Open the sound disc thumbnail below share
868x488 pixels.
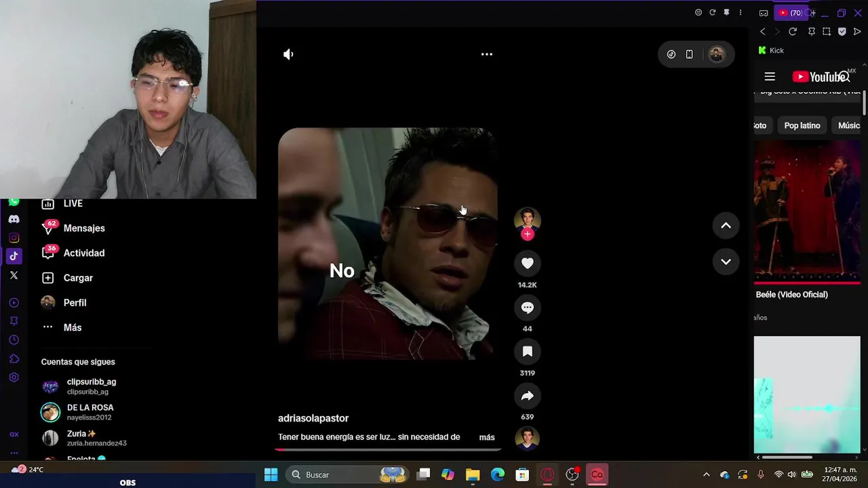[x=528, y=439]
